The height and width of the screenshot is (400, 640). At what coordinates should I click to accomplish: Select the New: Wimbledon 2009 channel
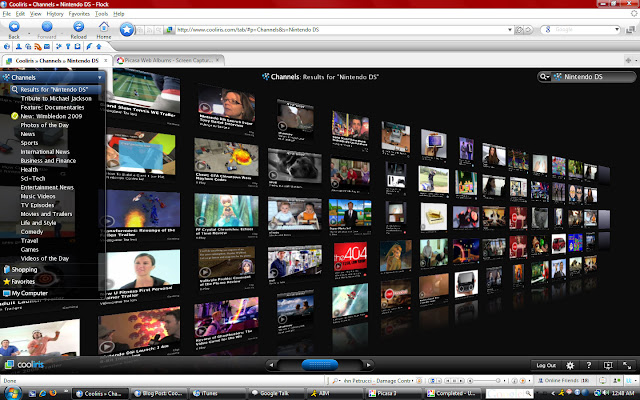coord(51,116)
